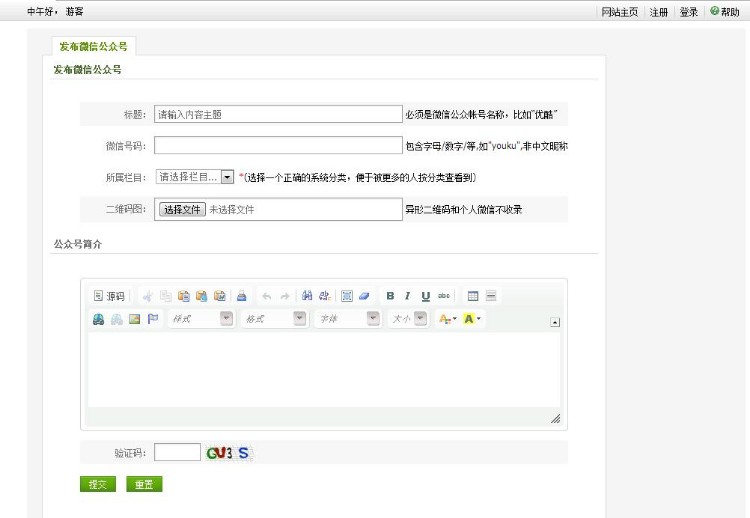Click the 选择文件 file button
The width and height of the screenshot is (750, 518).
tap(182, 209)
